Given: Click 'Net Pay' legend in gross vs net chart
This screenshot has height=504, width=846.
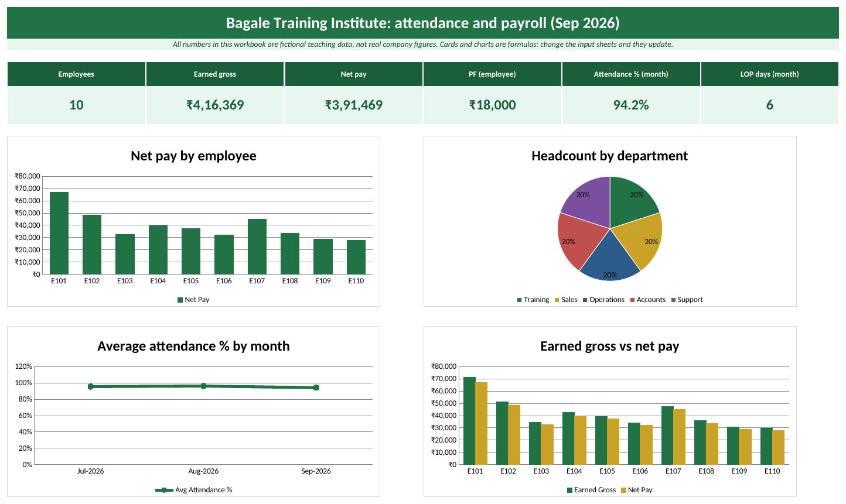Looking at the screenshot, I should [x=637, y=490].
